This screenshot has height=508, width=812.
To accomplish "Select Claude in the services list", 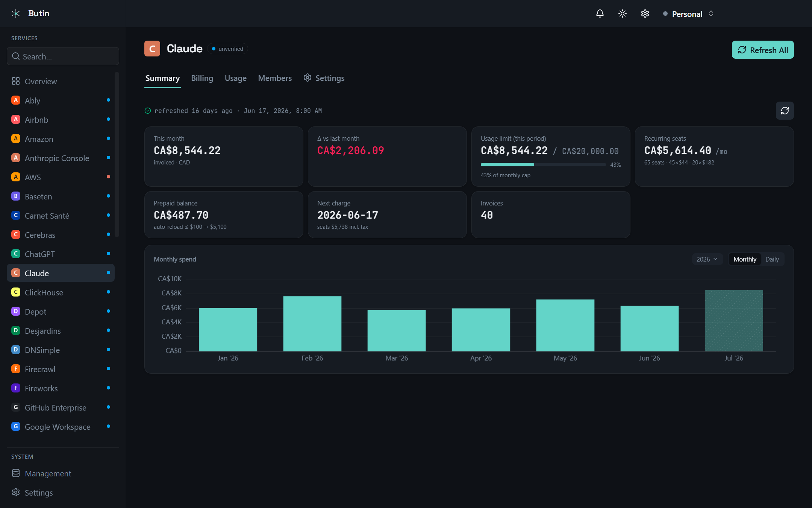I will [x=61, y=273].
